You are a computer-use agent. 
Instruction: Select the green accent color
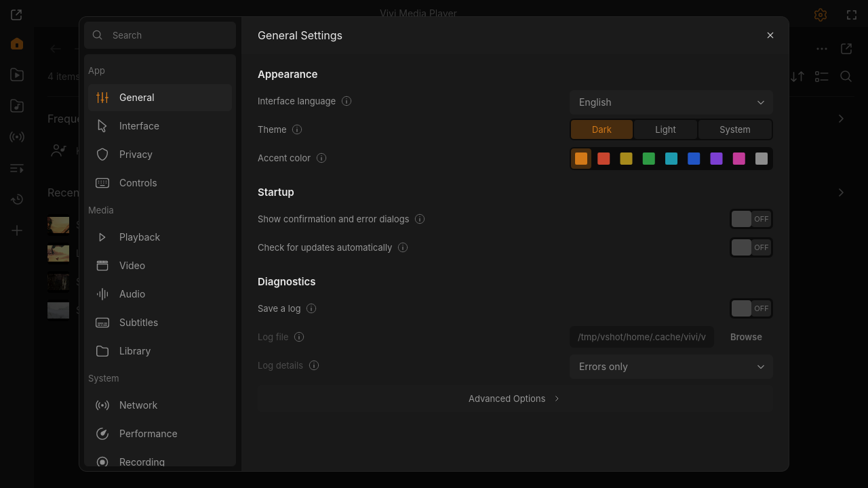(x=649, y=159)
